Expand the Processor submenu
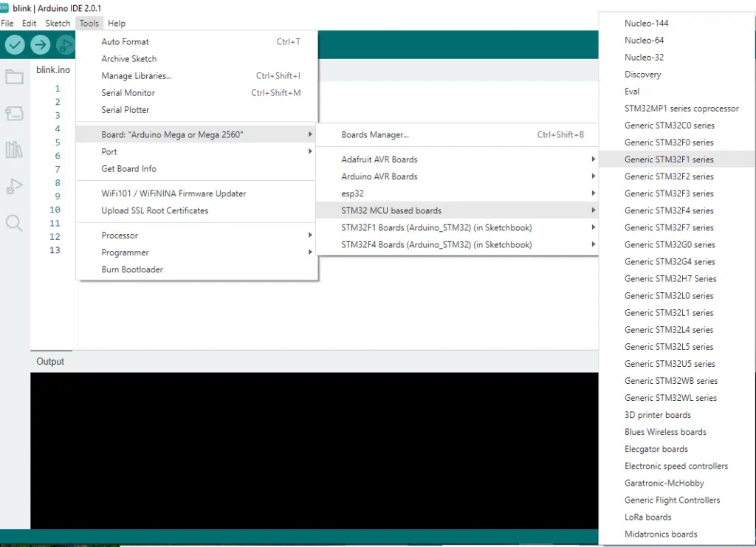The width and height of the screenshot is (756, 547). 196,235
